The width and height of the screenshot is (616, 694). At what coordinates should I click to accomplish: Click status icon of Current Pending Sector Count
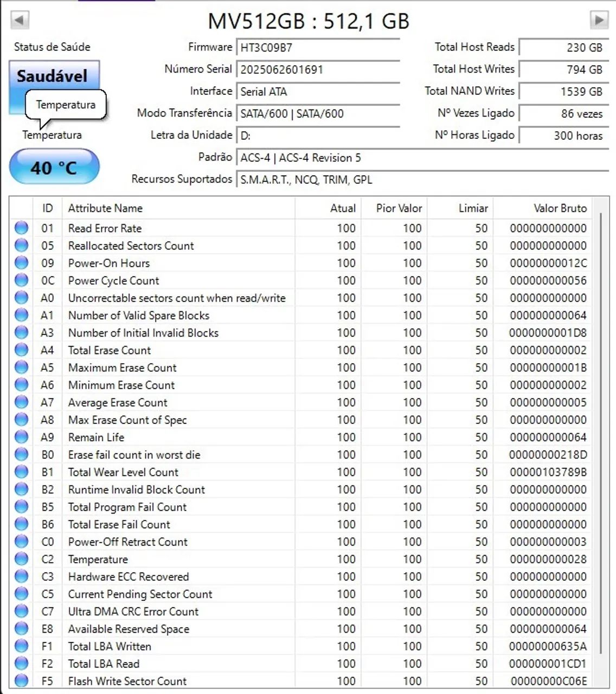(x=21, y=594)
